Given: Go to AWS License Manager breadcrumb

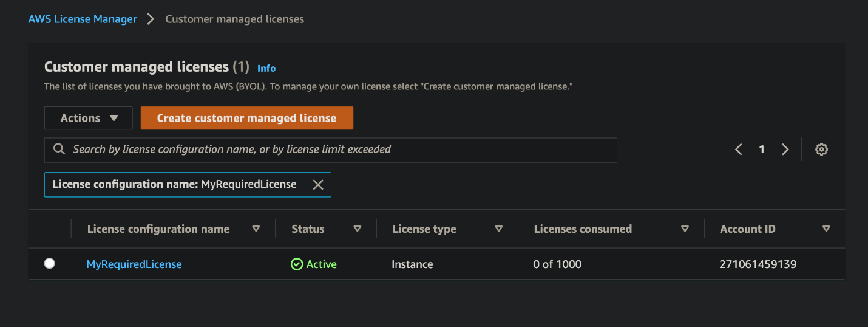Looking at the screenshot, I should click(83, 19).
